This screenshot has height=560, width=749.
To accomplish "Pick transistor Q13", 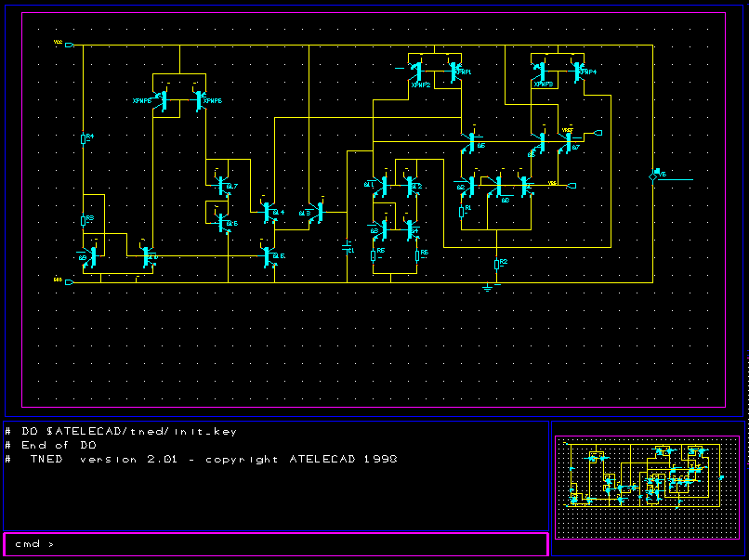I will coord(318,213).
